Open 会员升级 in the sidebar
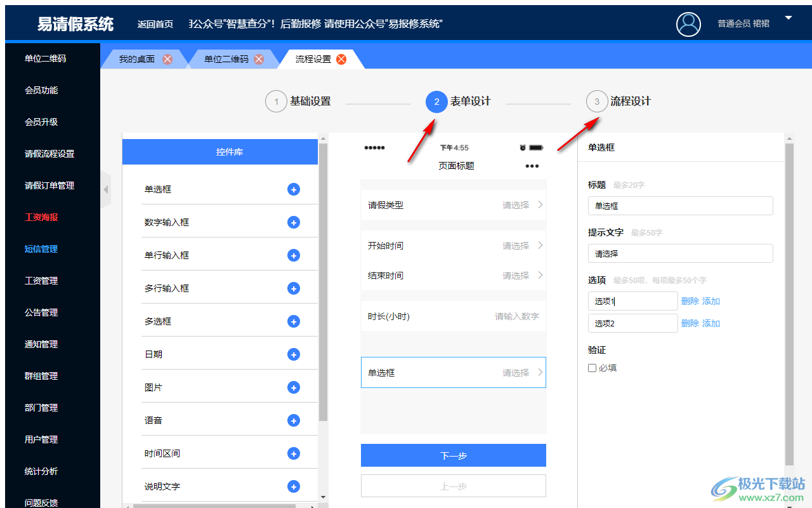The width and height of the screenshot is (812, 508). coord(41,122)
